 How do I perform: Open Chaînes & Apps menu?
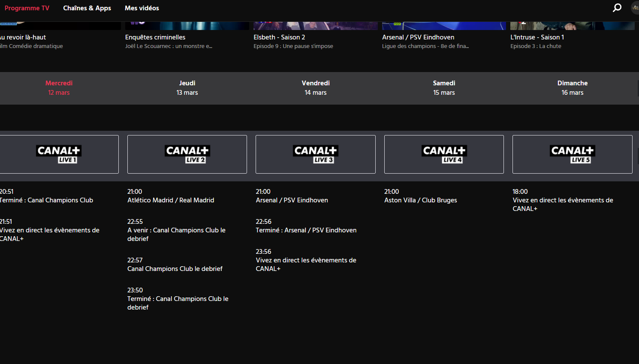87,8
